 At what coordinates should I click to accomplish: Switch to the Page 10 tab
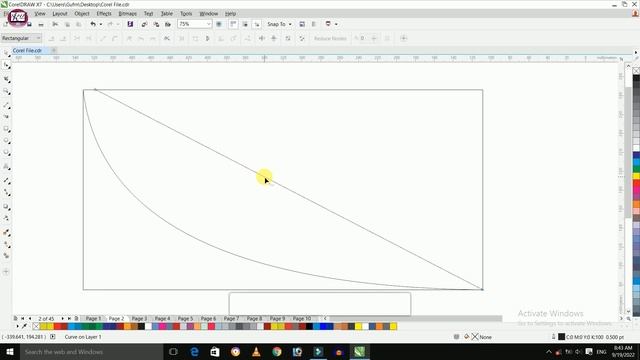[x=302, y=318]
